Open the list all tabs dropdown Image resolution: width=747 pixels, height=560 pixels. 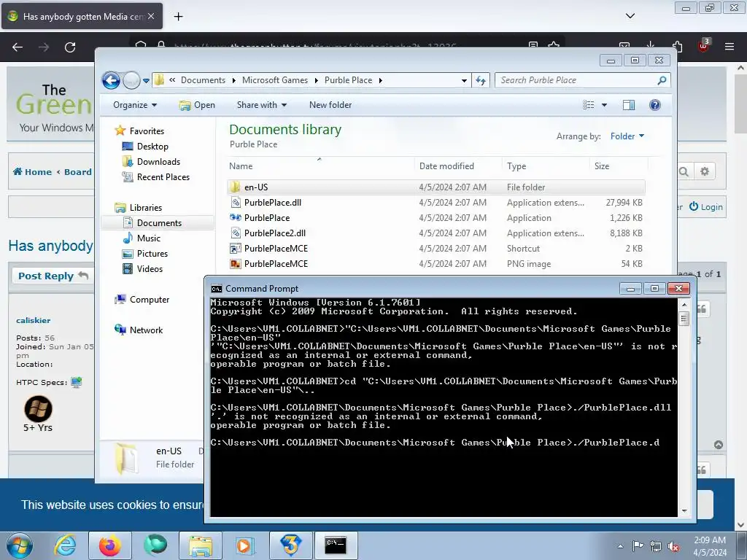tap(630, 16)
